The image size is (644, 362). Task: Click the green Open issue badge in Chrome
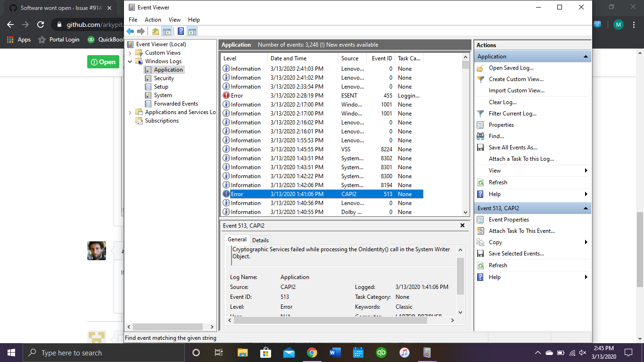(x=103, y=62)
